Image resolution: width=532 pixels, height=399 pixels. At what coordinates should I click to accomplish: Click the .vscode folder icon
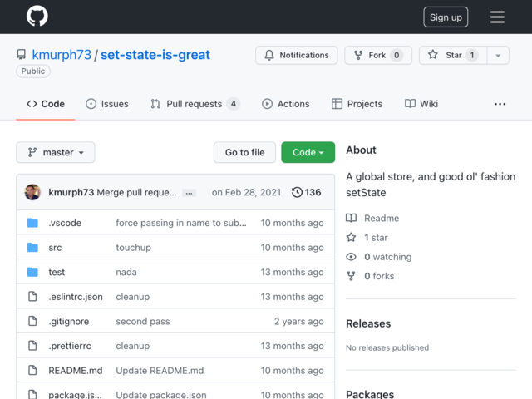[x=32, y=223]
